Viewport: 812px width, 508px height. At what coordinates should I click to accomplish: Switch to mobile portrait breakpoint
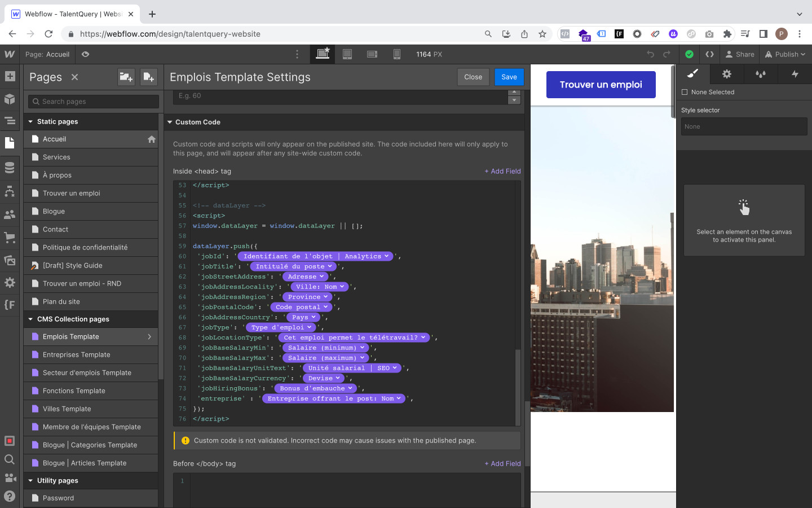coord(397,54)
